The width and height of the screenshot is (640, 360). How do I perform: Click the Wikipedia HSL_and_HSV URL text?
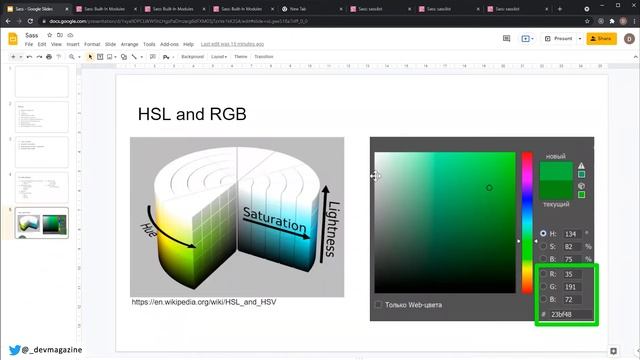[x=204, y=302]
